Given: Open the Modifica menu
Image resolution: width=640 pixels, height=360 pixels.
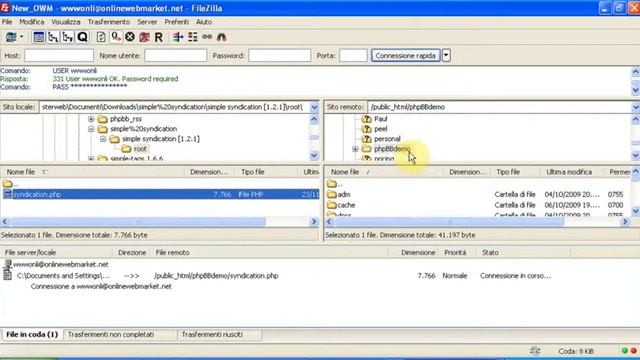Looking at the screenshot, I should click(31, 22).
